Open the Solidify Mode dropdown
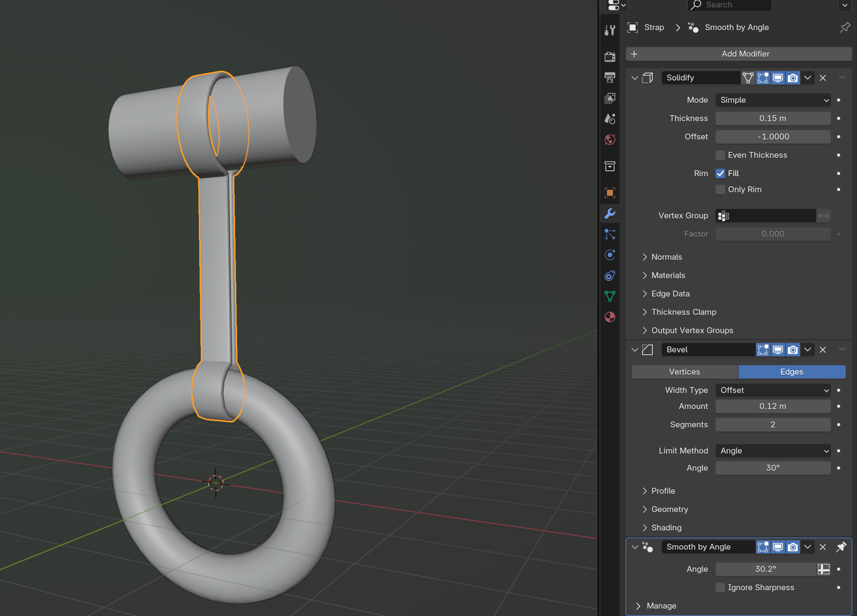Viewport: 857px width, 616px height. coord(773,99)
